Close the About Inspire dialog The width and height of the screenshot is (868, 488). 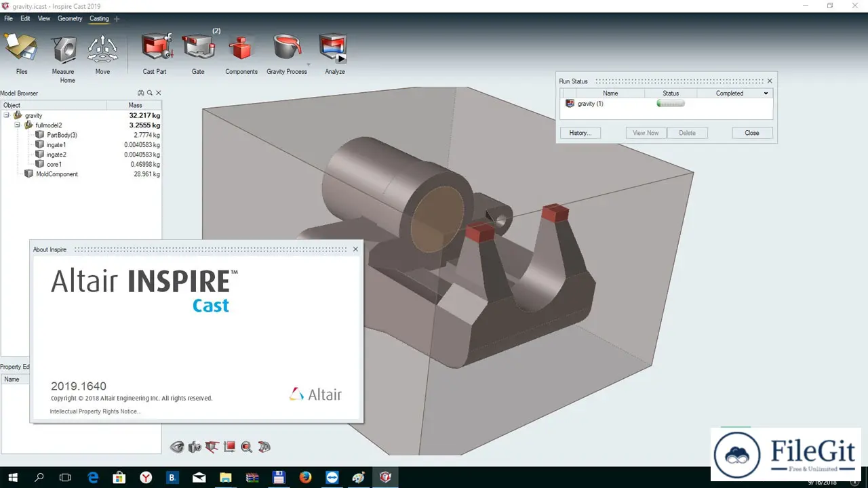pos(355,249)
